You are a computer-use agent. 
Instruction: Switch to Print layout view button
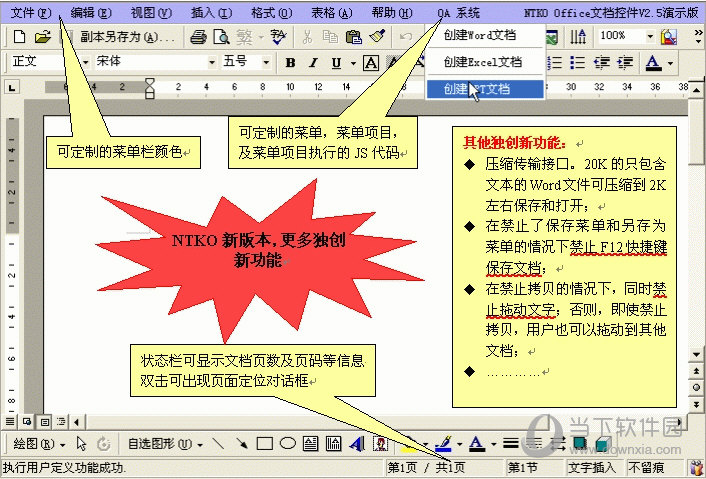(x=45, y=422)
